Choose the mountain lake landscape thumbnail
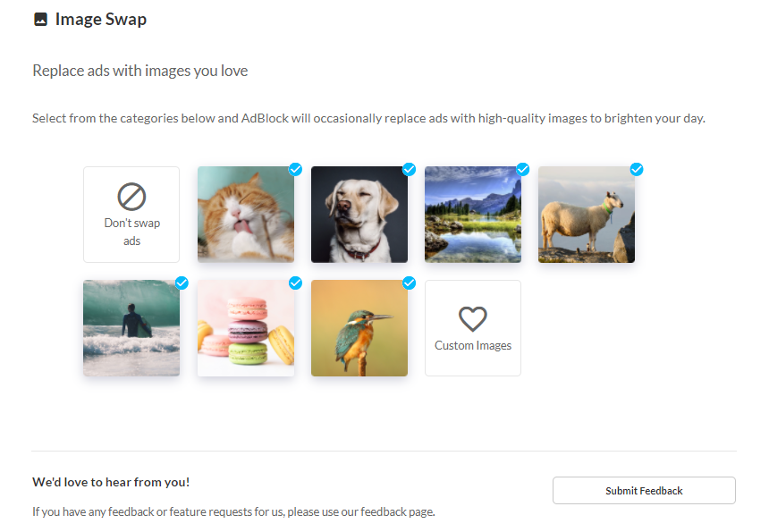The width and height of the screenshot is (769, 532). click(x=473, y=215)
